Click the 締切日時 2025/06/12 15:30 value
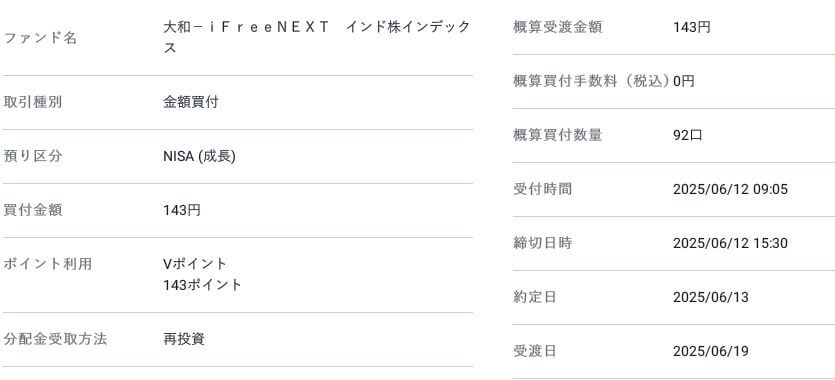 click(730, 243)
